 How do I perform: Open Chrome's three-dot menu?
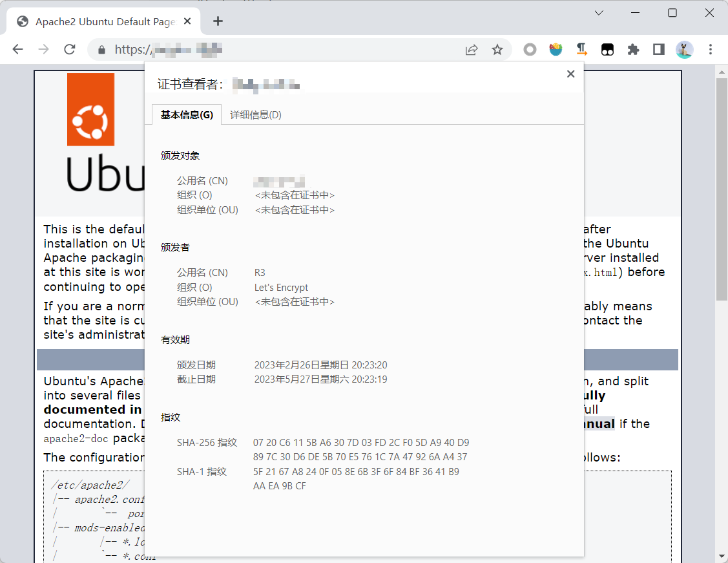711,49
